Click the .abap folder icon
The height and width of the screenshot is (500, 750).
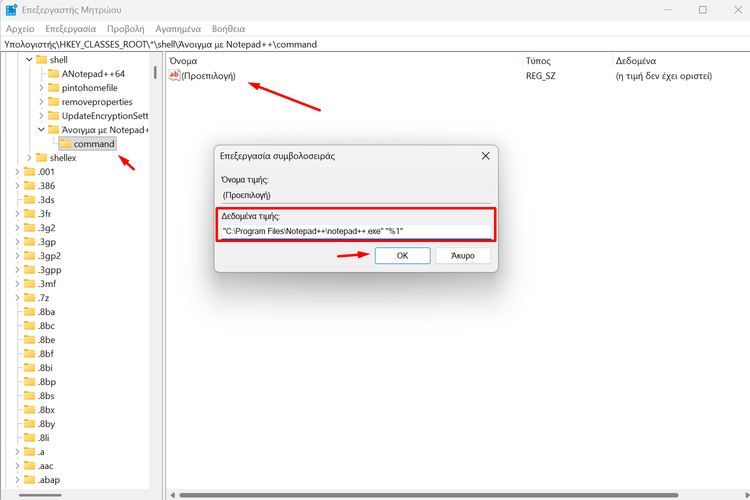(x=29, y=480)
